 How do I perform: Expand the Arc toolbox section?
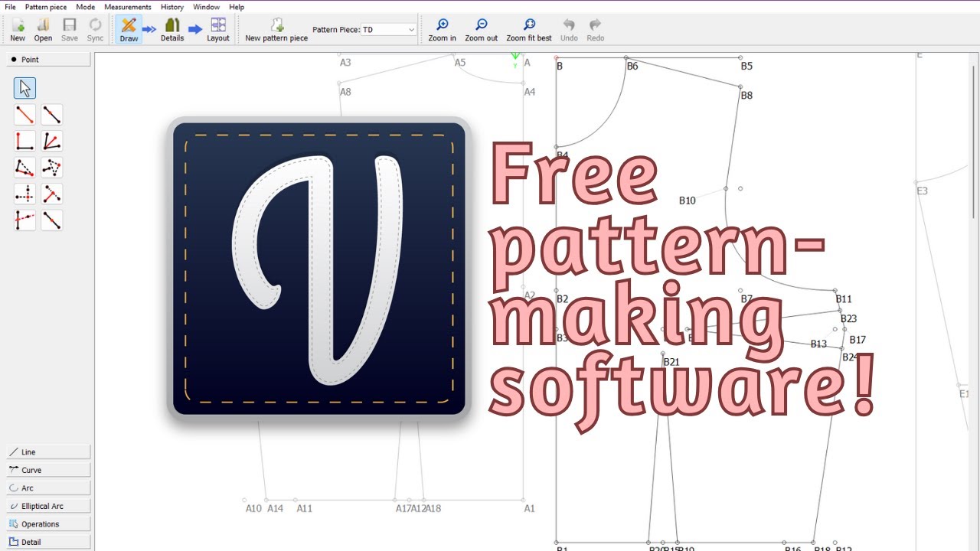click(48, 488)
